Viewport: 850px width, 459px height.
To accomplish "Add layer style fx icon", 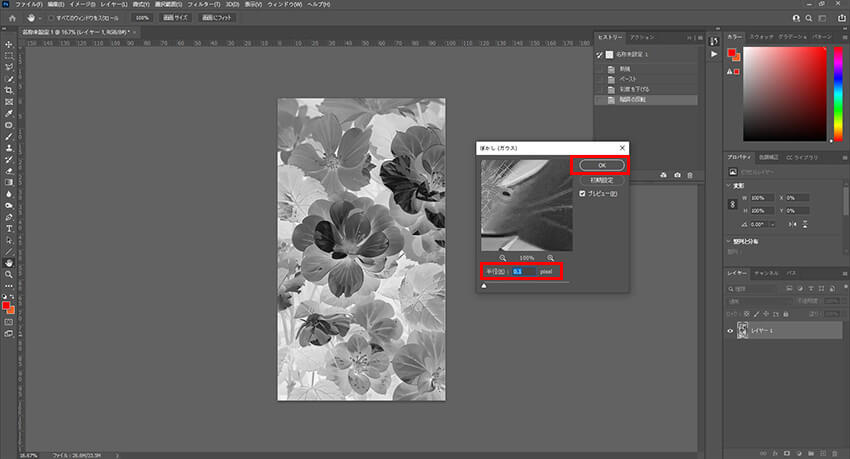I will 775,453.
